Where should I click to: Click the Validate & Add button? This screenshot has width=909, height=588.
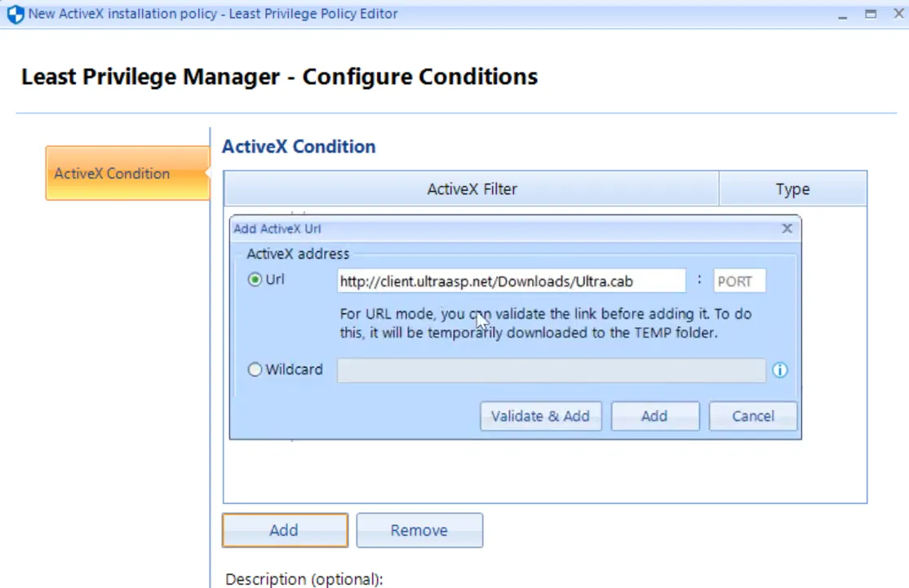pos(540,416)
